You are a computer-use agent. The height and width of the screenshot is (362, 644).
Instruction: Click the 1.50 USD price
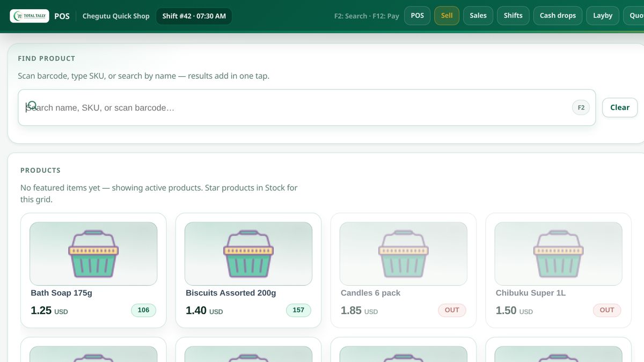coord(514,311)
